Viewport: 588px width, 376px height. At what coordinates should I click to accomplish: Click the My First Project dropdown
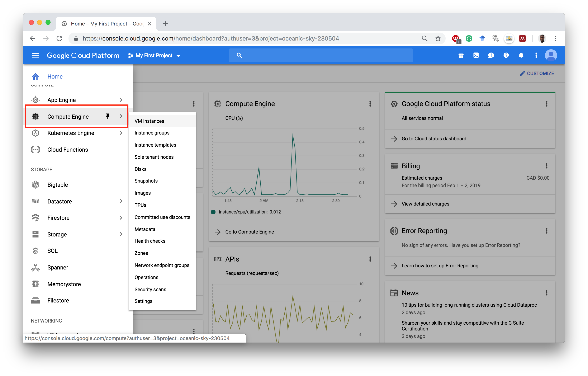pyautogui.click(x=155, y=55)
